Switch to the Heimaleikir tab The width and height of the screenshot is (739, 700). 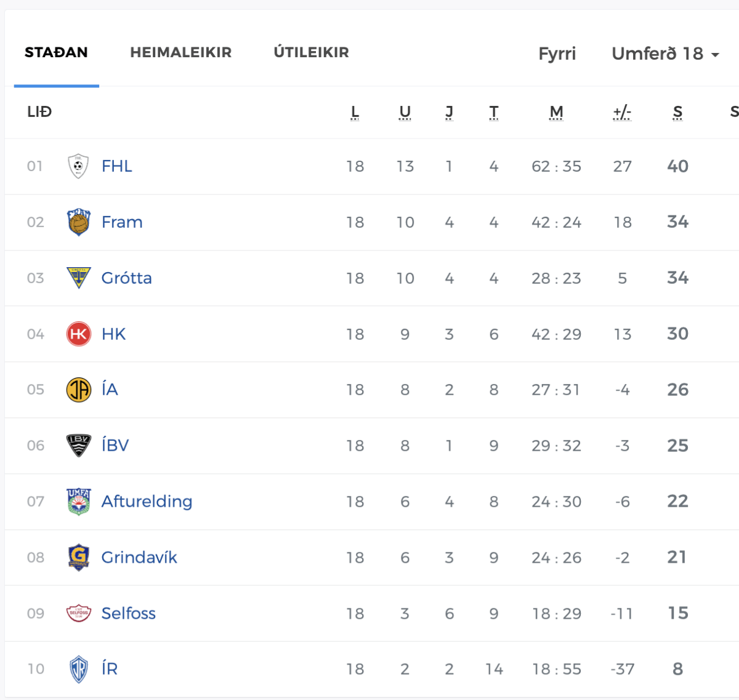coord(180,53)
